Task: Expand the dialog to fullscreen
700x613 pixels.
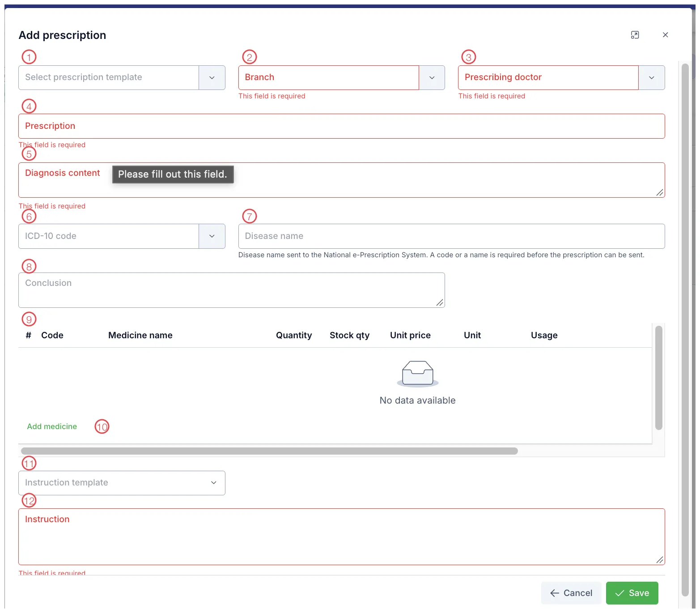Action: 635,35
